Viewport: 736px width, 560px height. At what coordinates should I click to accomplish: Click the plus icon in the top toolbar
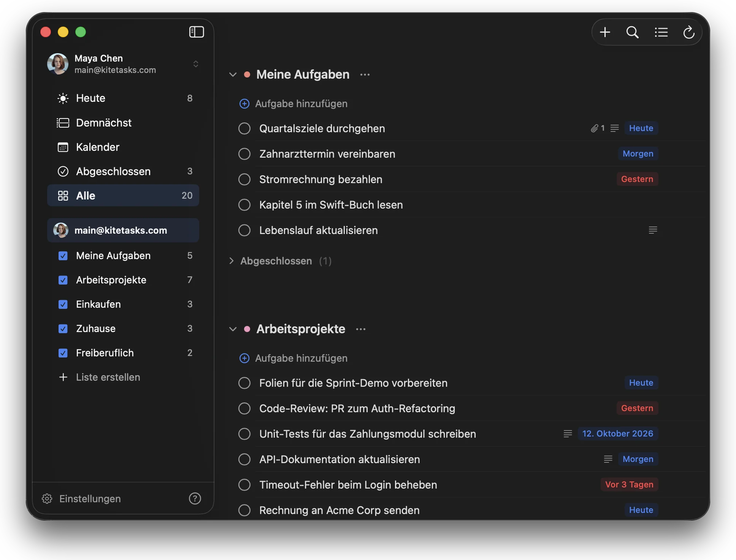(605, 32)
